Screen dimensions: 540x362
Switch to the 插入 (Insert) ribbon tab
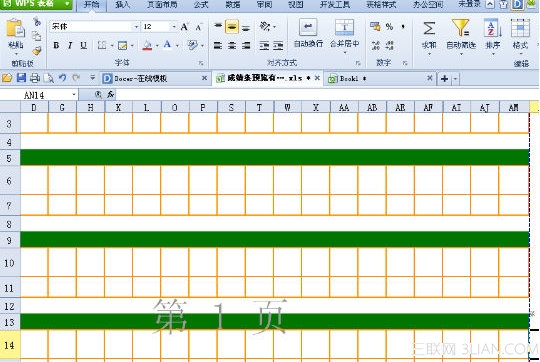point(122,4)
